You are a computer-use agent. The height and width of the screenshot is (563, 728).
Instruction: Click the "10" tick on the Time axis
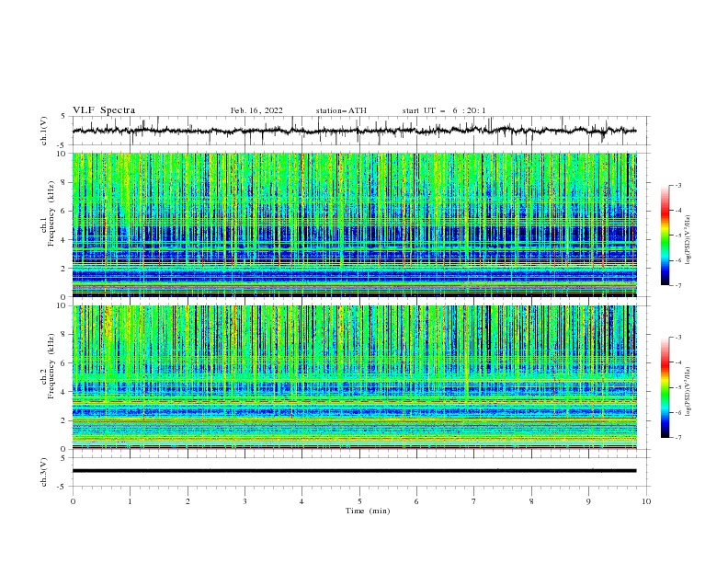click(646, 501)
